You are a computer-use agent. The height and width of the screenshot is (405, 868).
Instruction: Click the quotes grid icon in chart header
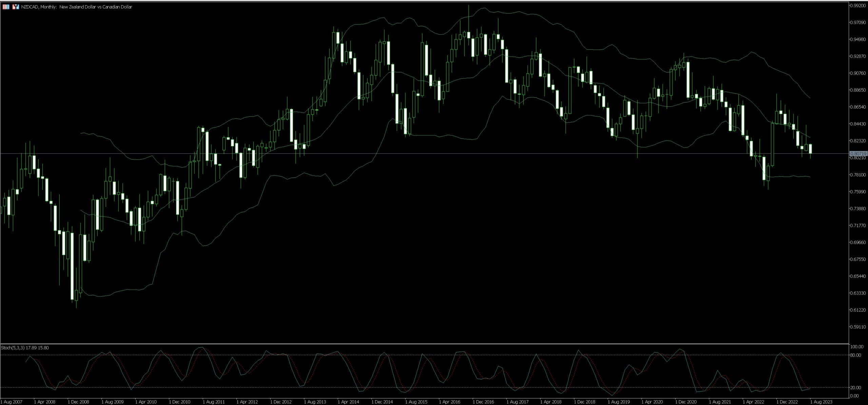click(x=5, y=6)
